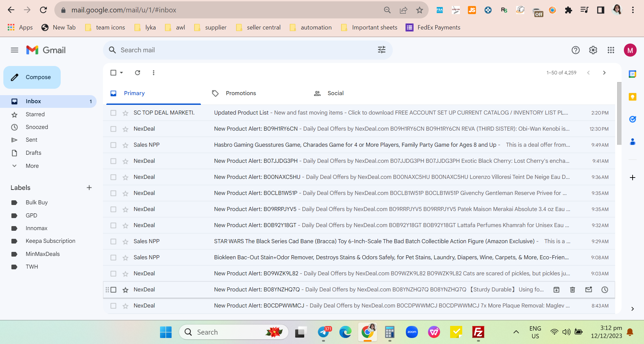Image resolution: width=644 pixels, height=344 pixels.
Task: Select checkbox for Hasbro Gaming Guesstures email
Action: pyautogui.click(x=113, y=145)
